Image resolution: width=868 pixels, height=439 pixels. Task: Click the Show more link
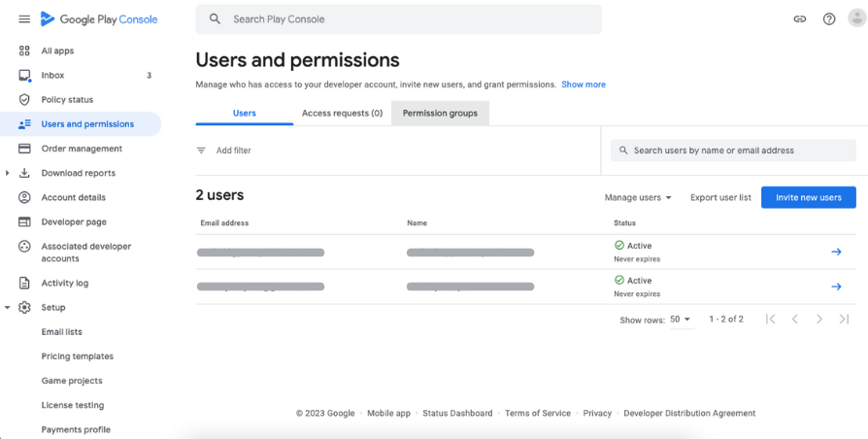[584, 84]
